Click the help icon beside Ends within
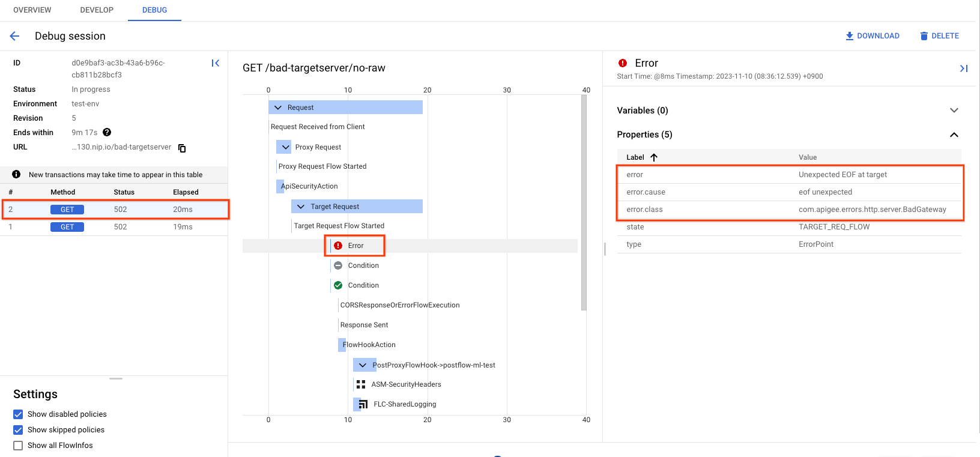 [x=107, y=133]
